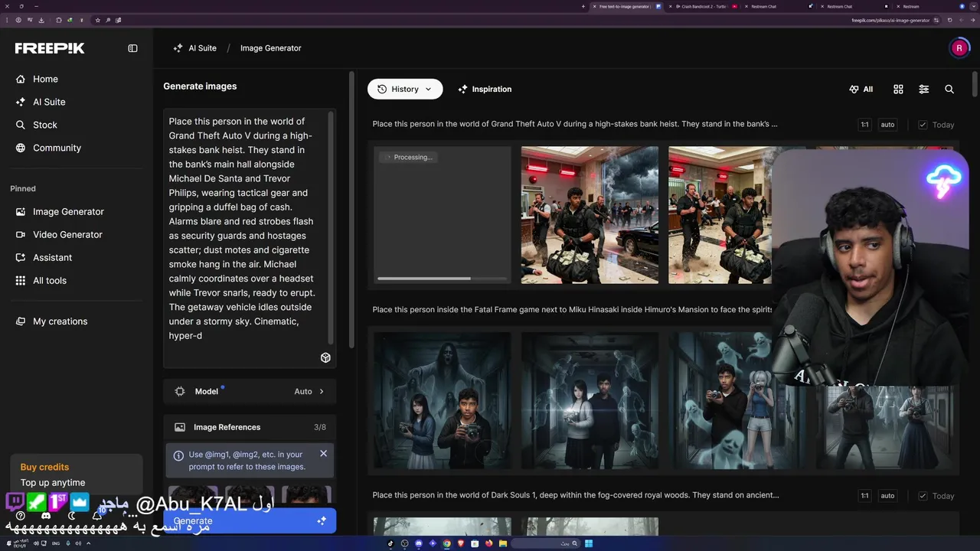Reload the page in the browser
This screenshot has height=551, width=980.
tap(950, 21)
